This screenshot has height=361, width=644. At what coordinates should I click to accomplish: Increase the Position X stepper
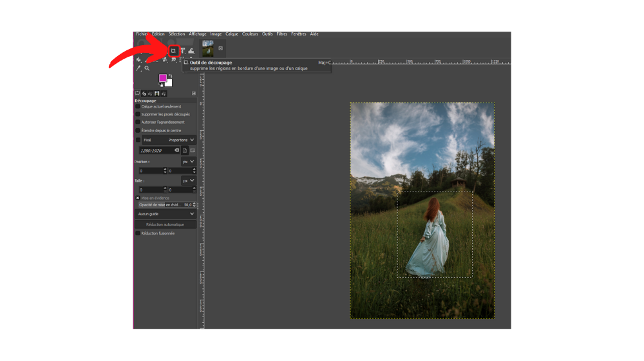pyautogui.click(x=165, y=169)
